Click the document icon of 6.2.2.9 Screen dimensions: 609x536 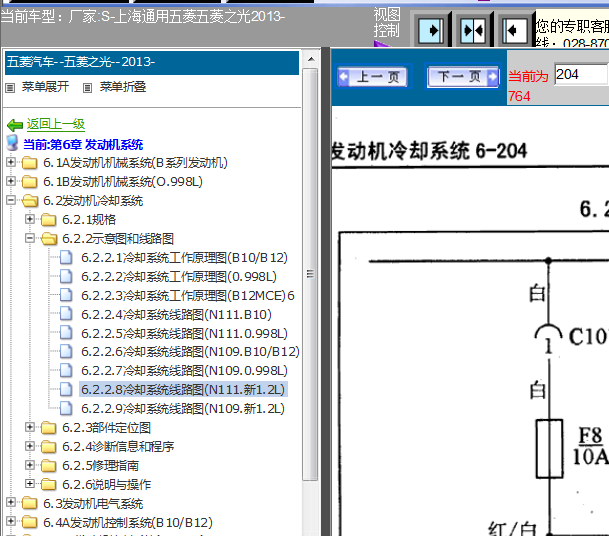click(66, 408)
